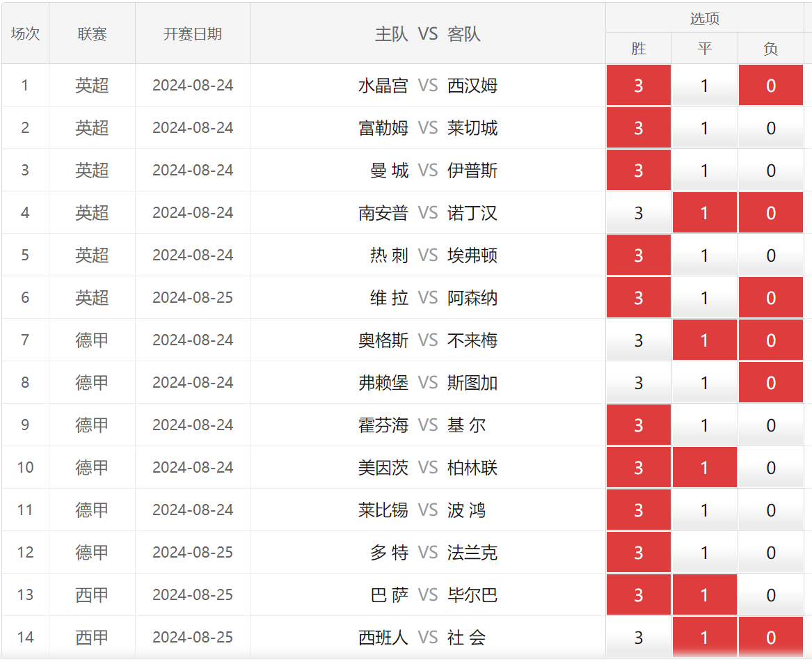Toggle win option 3 for 热刺 vs 埃弗顿
The height and width of the screenshot is (662, 812).
point(639,255)
